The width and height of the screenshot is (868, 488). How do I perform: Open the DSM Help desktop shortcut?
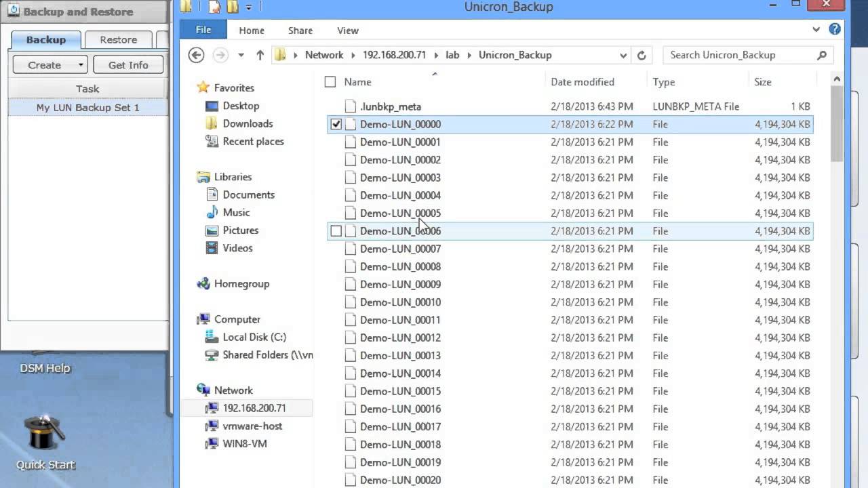(45, 368)
